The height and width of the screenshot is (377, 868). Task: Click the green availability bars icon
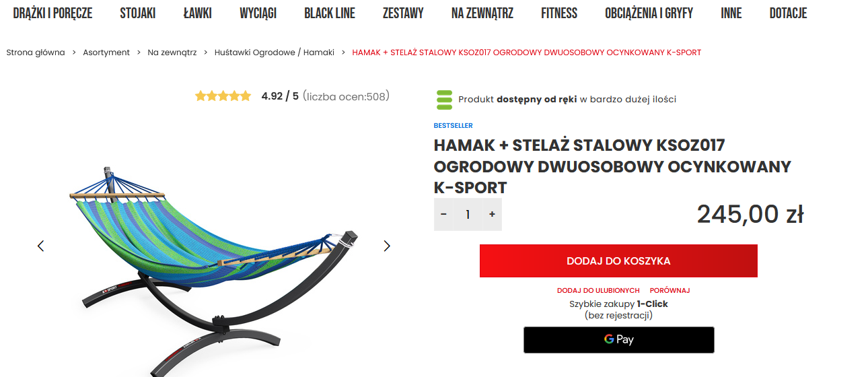point(445,100)
